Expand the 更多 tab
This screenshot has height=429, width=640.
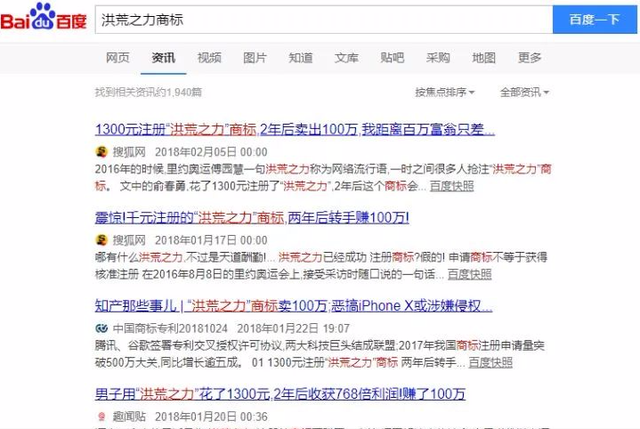pyautogui.click(x=530, y=58)
